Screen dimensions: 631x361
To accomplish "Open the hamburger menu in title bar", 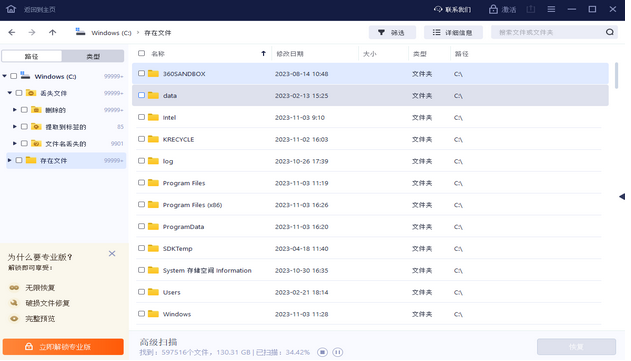I will point(551,9).
